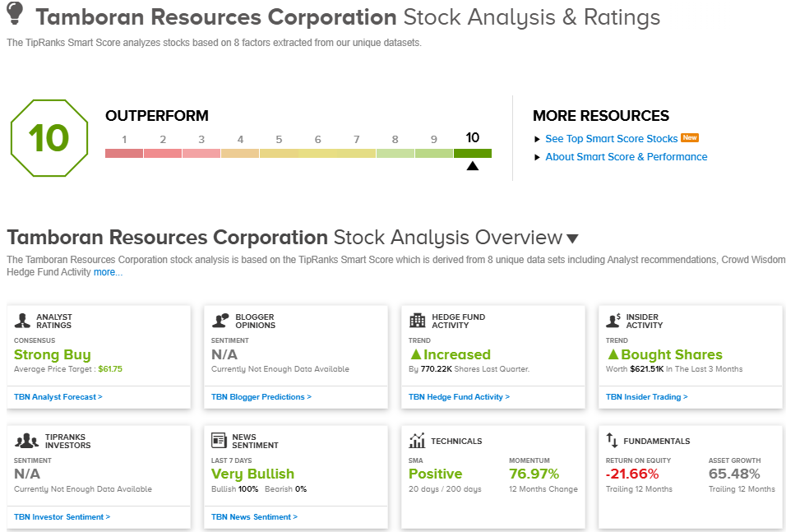786x532 pixels.
Task: Click the red score 1 bar segment
Action: pos(124,154)
